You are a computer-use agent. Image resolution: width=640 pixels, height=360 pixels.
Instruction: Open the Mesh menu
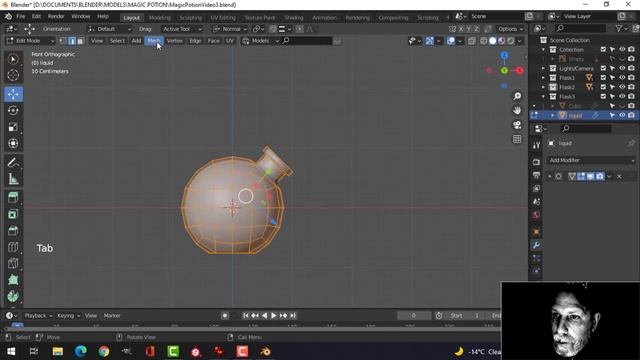[x=154, y=41]
